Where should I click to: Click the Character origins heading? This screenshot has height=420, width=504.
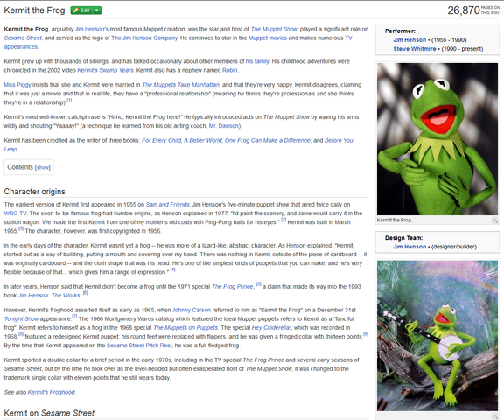tap(34, 192)
